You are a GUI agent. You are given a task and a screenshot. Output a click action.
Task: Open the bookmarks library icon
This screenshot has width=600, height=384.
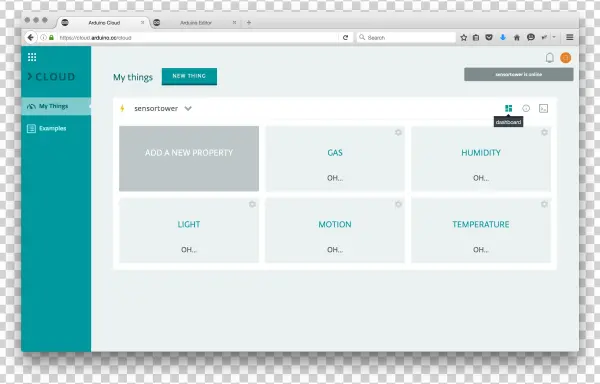click(x=476, y=37)
